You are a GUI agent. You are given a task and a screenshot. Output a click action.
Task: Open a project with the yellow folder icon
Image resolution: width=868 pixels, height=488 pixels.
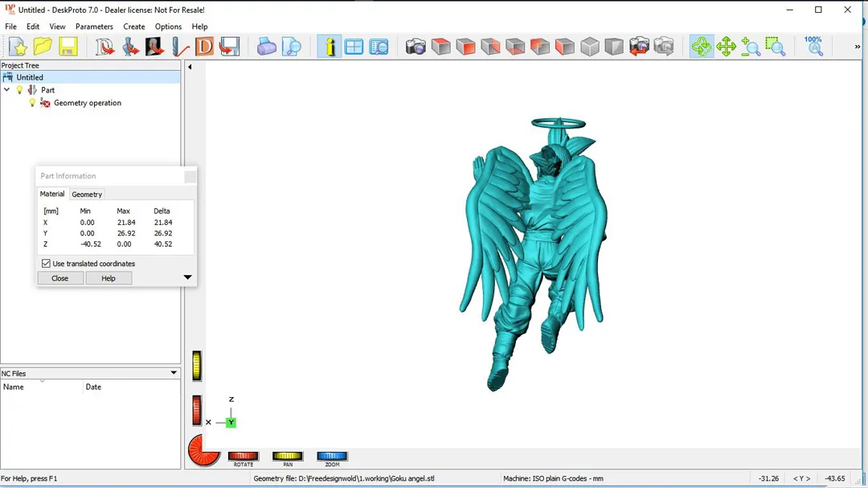tap(43, 47)
